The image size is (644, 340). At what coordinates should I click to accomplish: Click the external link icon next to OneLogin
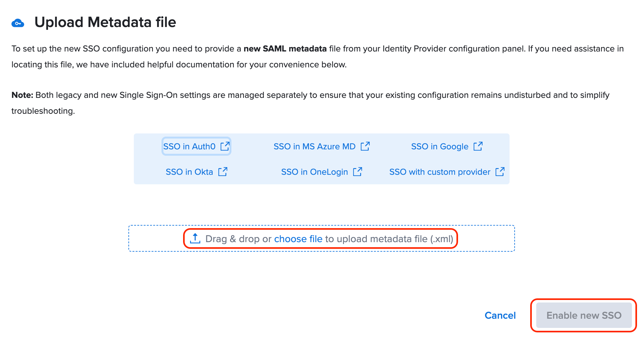point(357,172)
